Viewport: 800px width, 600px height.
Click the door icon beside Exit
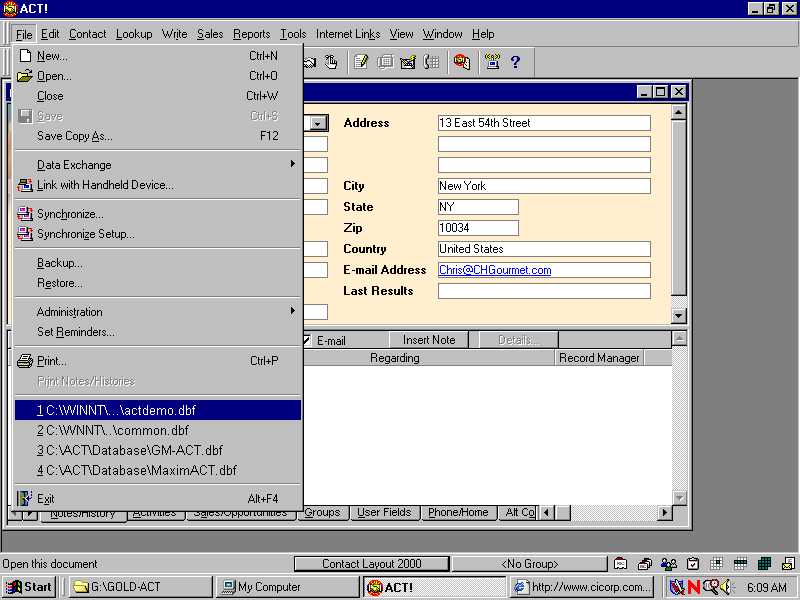(x=24, y=498)
